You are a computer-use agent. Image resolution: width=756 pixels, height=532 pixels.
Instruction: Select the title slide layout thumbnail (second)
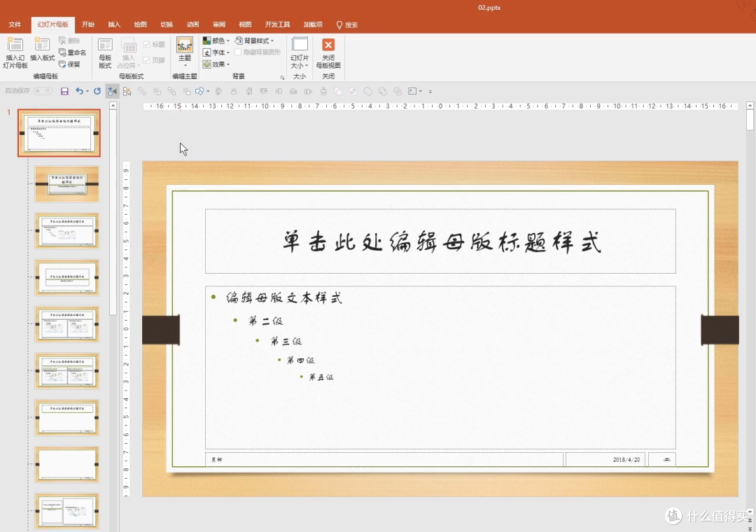(x=67, y=184)
